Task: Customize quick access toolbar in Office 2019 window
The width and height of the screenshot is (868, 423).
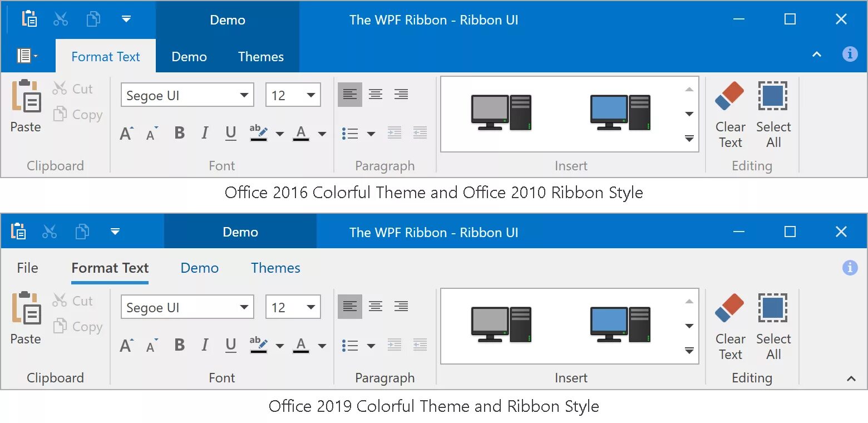Action: point(115,232)
